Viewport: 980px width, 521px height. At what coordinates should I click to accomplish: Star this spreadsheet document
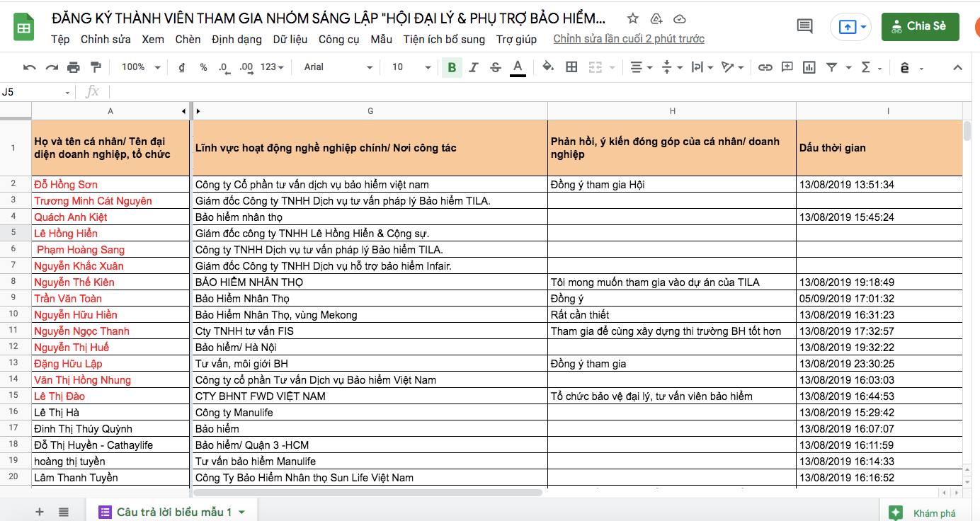(633, 19)
